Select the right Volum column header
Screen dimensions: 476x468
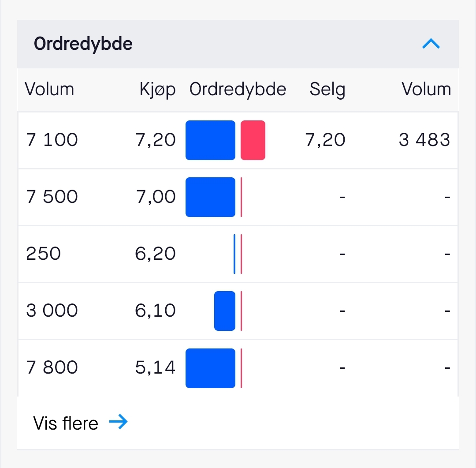point(426,90)
